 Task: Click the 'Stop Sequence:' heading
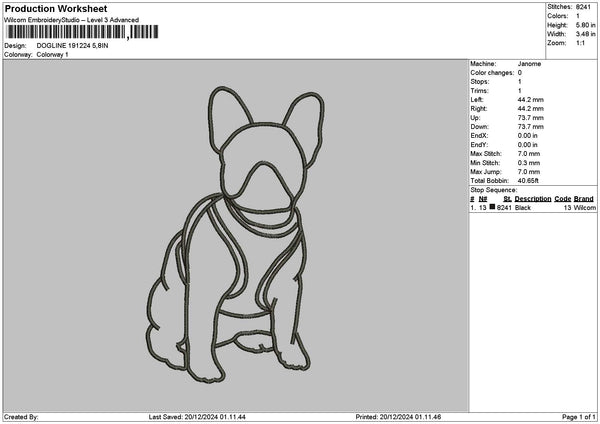pos(494,190)
